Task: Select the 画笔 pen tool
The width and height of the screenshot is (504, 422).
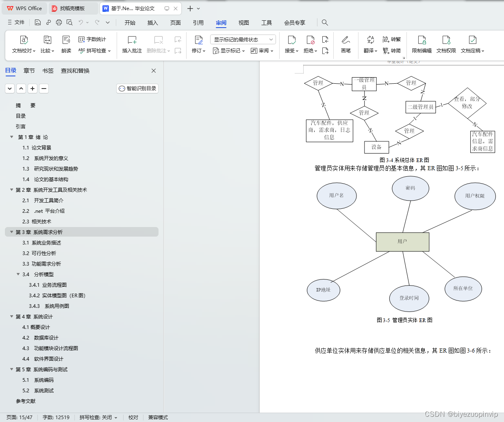Action: (x=346, y=45)
